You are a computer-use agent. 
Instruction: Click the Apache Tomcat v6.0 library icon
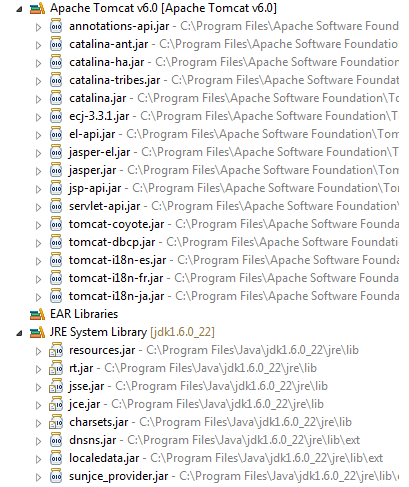click(37, 8)
